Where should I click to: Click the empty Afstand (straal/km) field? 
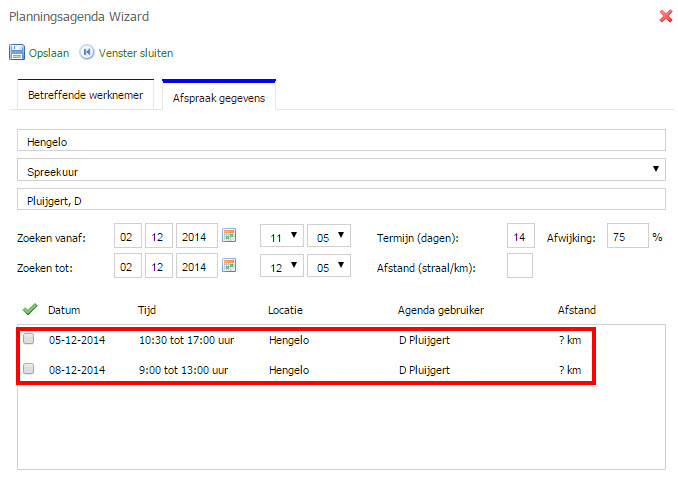tap(520, 266)
